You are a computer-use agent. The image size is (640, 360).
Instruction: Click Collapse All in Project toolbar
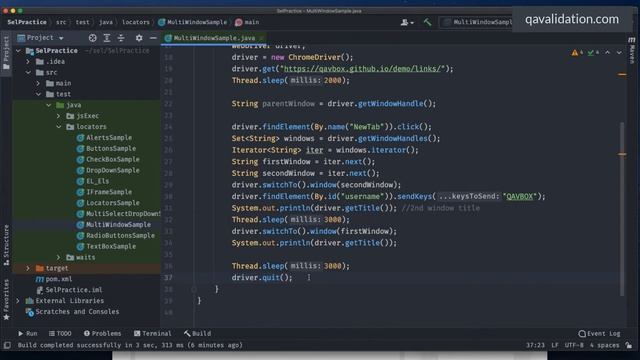[x=121, y=38]
